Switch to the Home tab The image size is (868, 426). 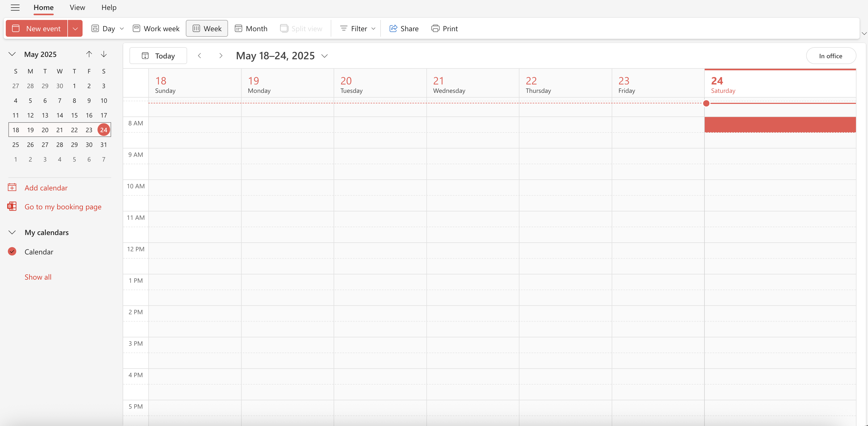[44, 7]
